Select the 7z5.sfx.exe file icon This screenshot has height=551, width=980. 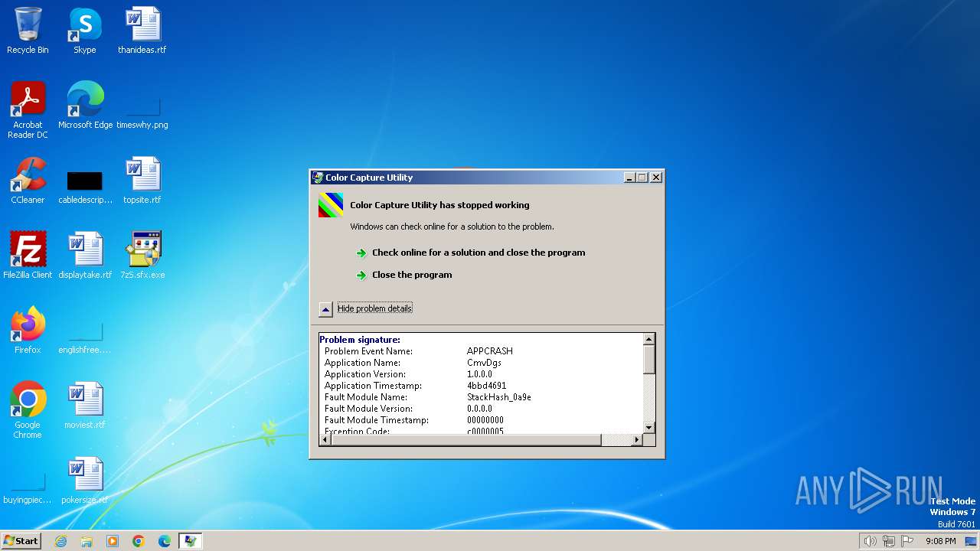tap(142, 256)
